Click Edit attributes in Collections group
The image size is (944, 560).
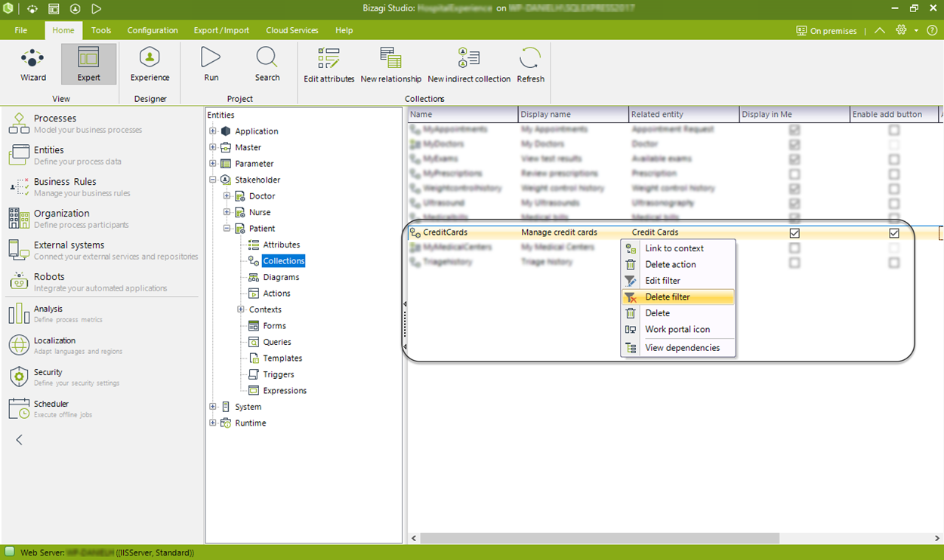pos(329,64)
